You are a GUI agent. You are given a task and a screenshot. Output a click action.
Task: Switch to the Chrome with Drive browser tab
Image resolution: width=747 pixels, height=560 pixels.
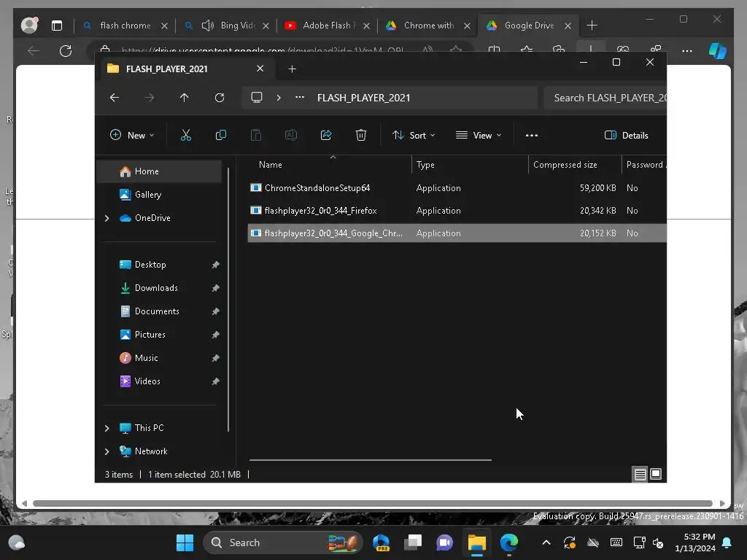(428, 26)
